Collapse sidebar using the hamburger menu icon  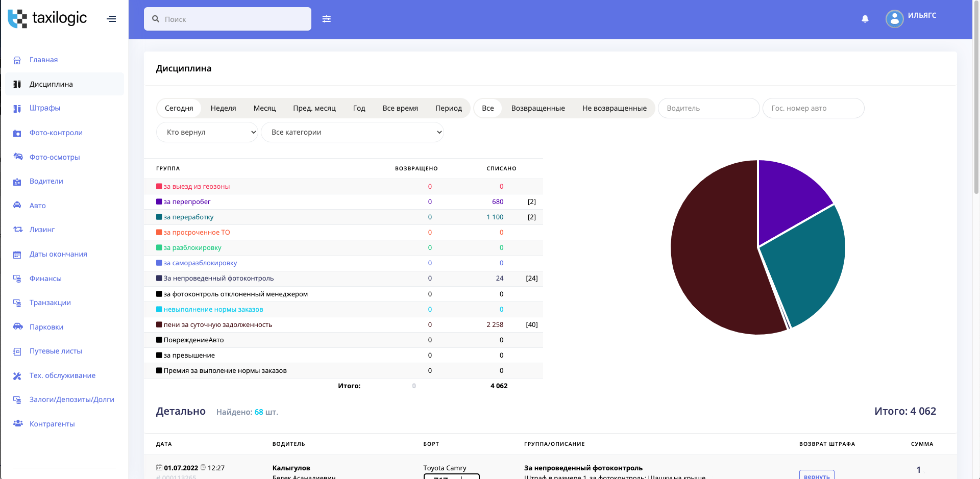(x=111, y=19)
